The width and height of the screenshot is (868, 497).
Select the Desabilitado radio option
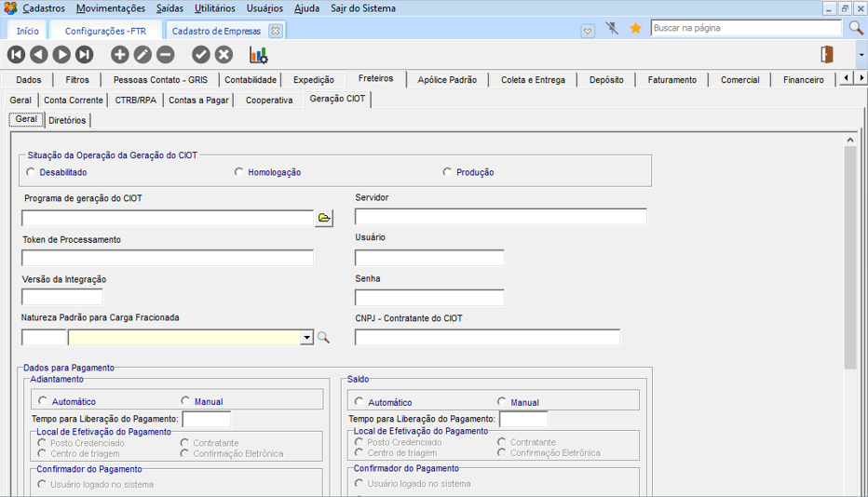tap(32, 172)
